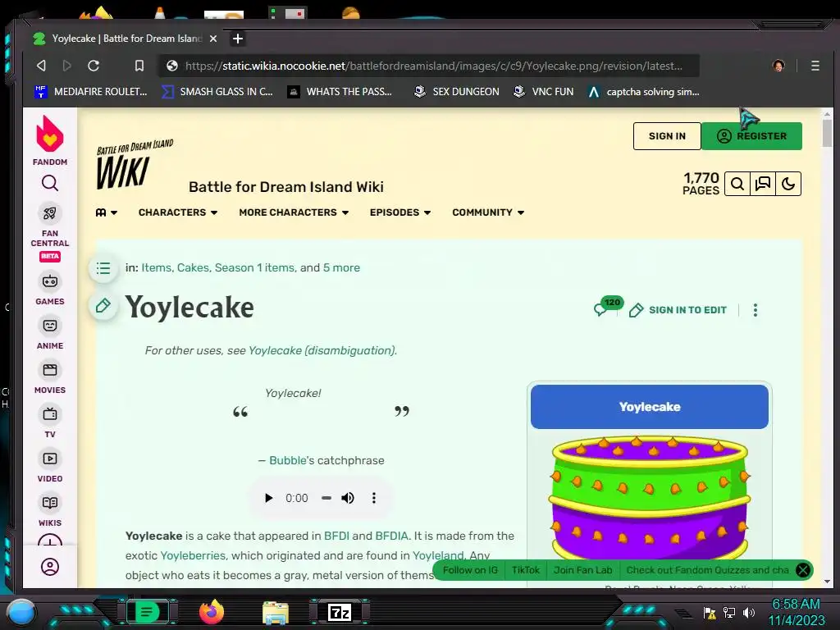The height and width of the screenshot is (630, 840).
Task: Open Battle for Dream Island Wiki logo
Action: 135,165
